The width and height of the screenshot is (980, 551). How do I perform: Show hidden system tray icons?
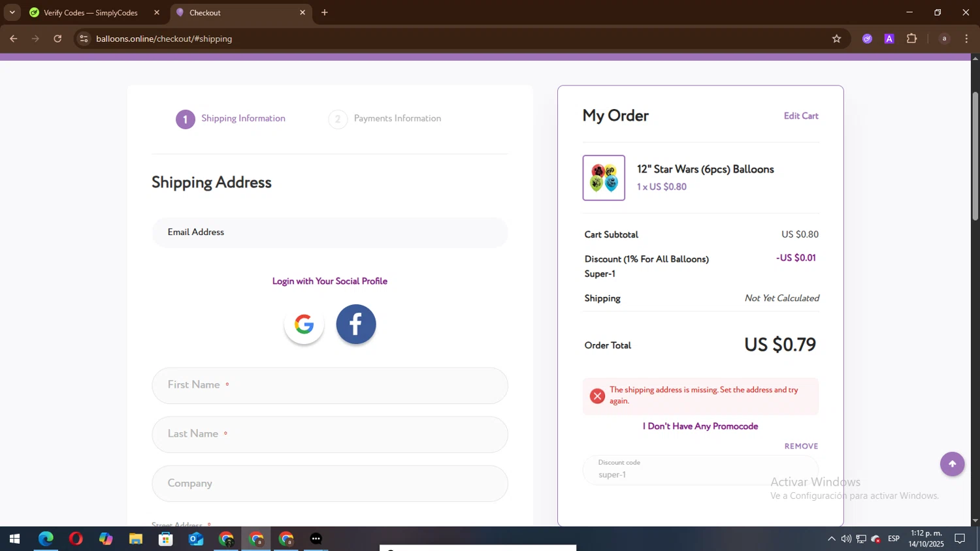831,539
